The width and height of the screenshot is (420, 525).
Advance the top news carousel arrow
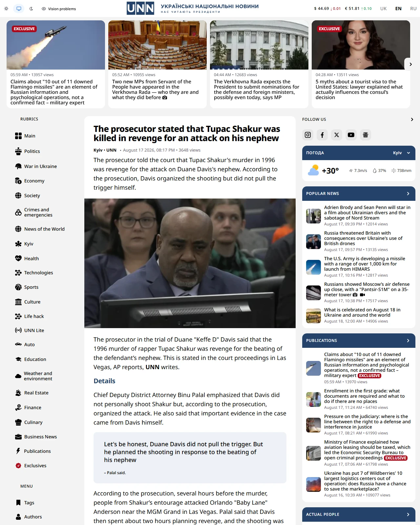click(410, 64)
